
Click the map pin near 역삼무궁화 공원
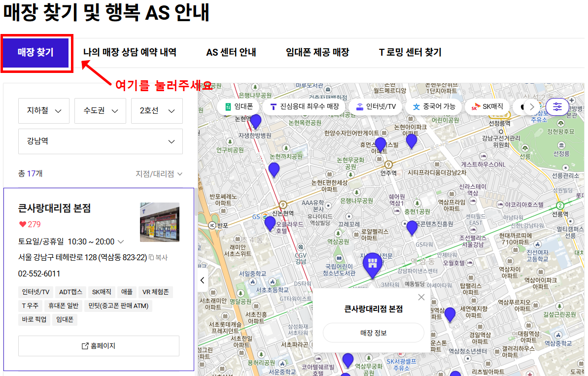[x=348, y=360]
